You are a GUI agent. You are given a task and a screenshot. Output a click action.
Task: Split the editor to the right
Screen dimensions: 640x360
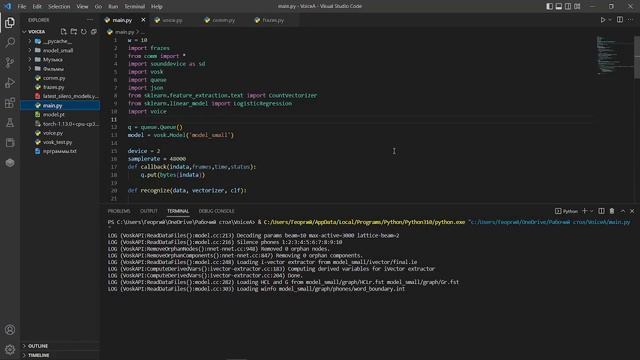[620, 20]
